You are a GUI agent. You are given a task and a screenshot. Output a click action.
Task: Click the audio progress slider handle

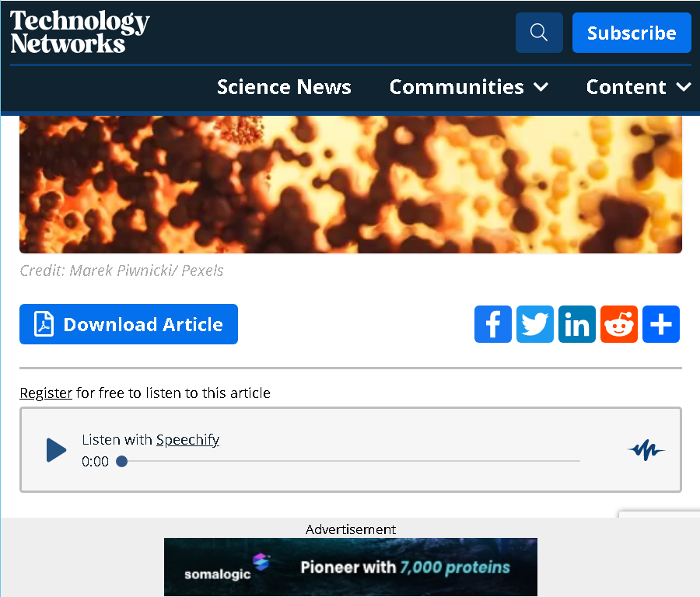click(121, 461)
